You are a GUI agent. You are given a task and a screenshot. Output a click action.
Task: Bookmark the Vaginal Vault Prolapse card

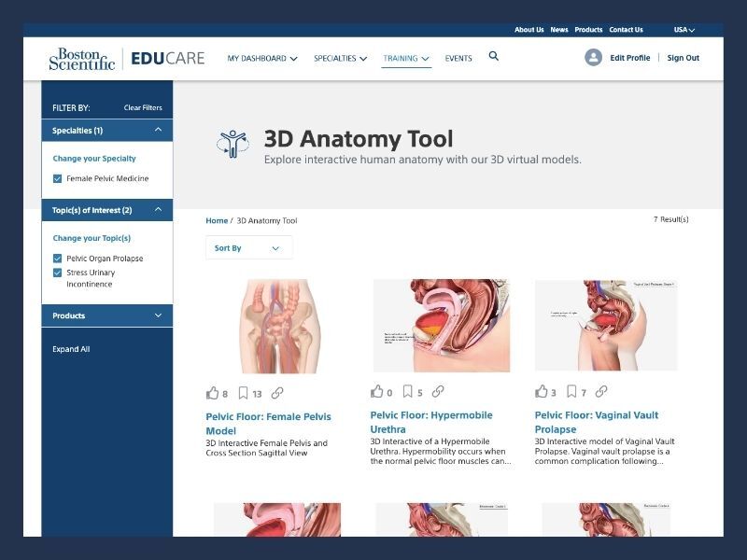(x=572, y=392)
